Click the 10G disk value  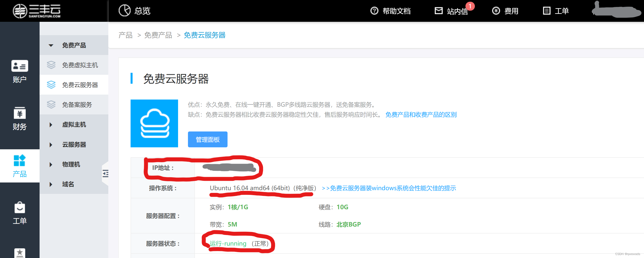tap(343, 207)
